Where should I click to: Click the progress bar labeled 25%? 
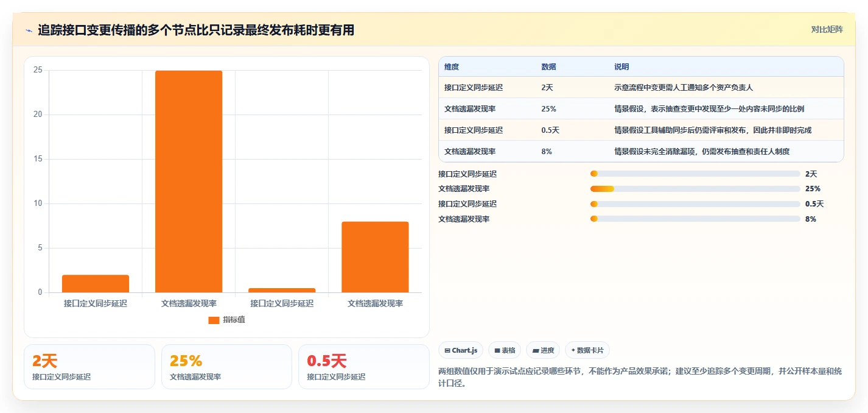695,189
